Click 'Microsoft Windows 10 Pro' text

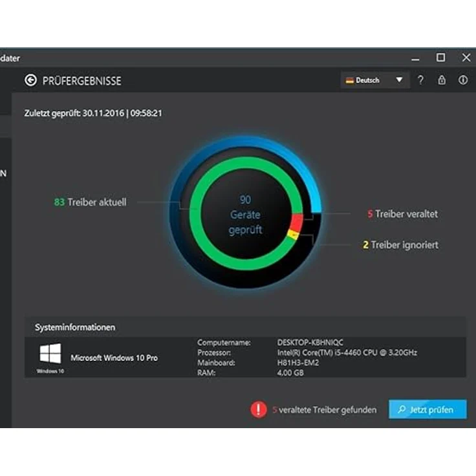(x=114, y=358)
